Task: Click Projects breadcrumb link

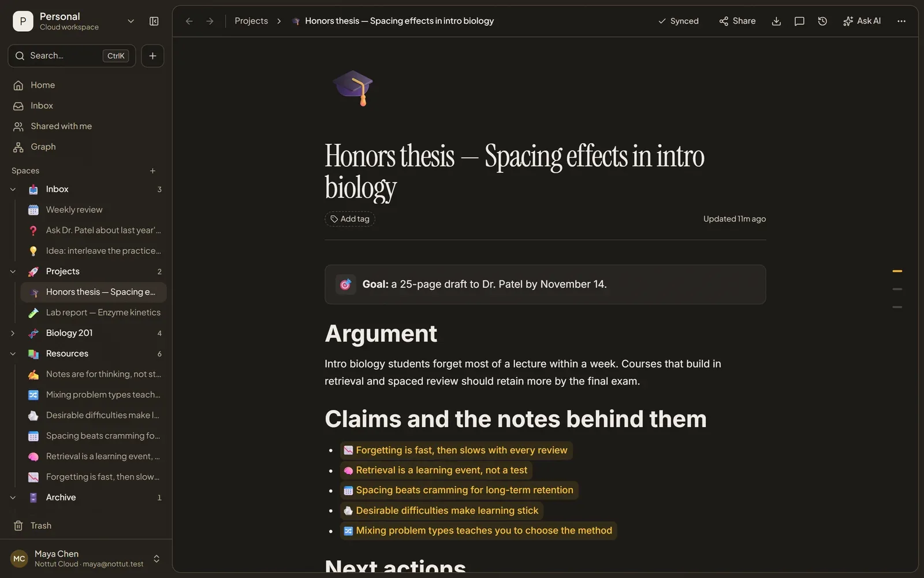Action: click(251, 21)
